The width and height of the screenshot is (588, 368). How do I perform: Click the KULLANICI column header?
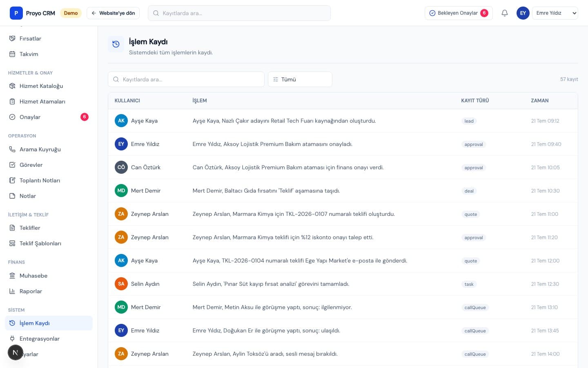pos(127,101)
